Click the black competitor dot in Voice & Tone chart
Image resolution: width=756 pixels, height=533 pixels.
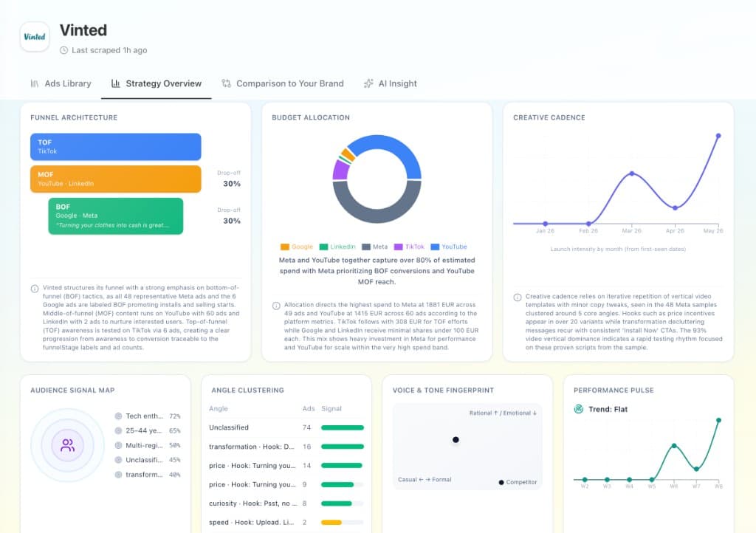click(x=456, y=439)
